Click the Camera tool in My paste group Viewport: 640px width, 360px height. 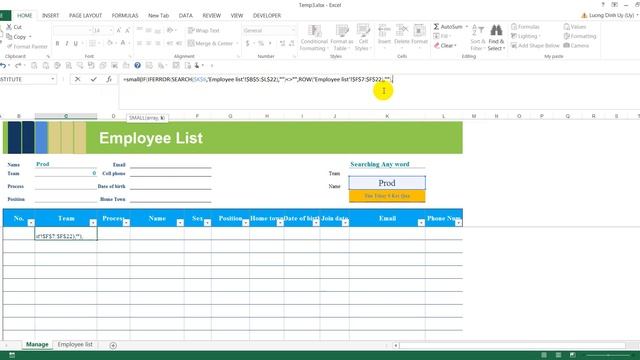click(x=576, y=45)
